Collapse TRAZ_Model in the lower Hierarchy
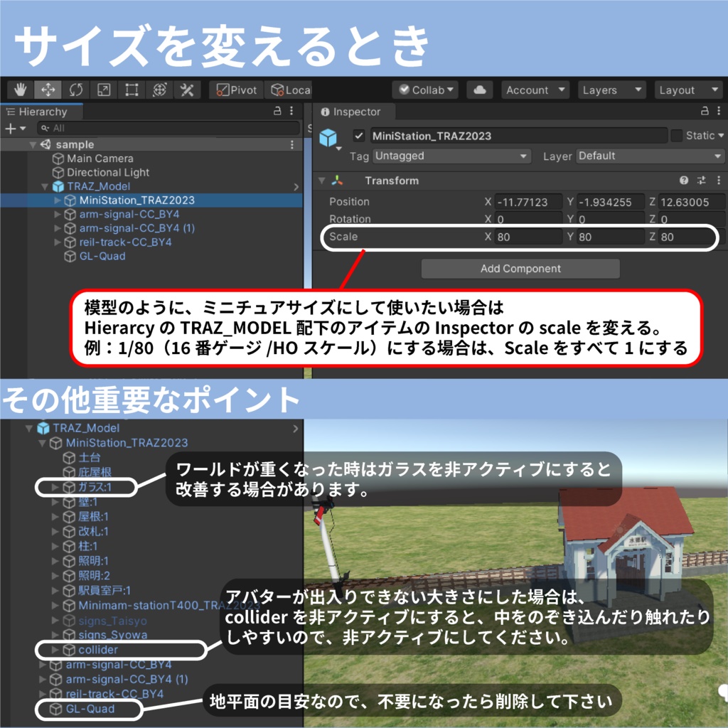728x728 pixels. [29, 428]
